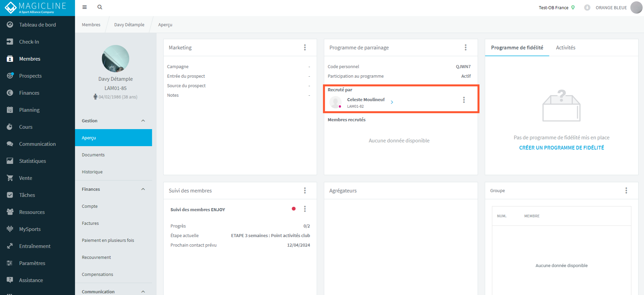Click the Entraînement dumbbell icon

click(x=10, y=246)
